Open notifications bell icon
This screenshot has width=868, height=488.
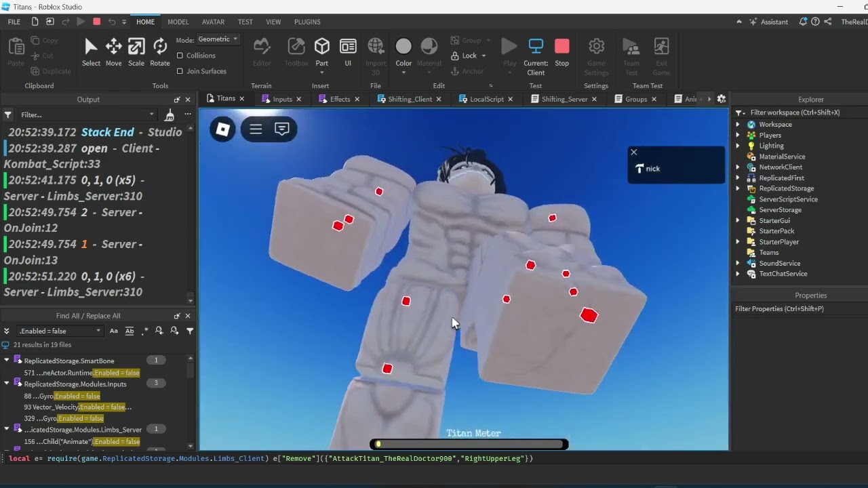tap(803, 22)
